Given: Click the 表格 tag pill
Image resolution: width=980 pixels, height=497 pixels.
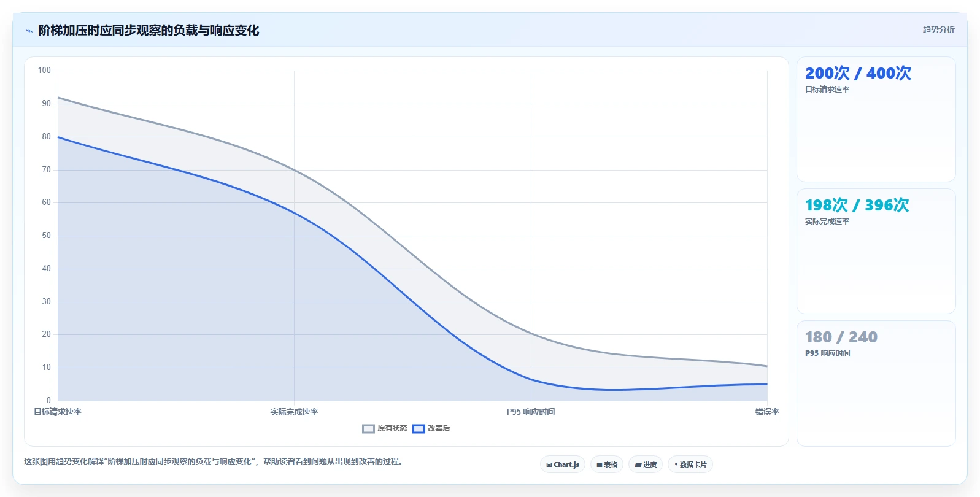Looking at the screenshot, I should [607, 464].
